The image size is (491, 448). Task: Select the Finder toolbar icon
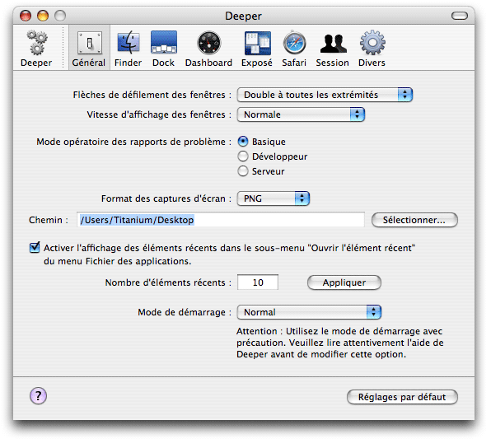click(x=128, y=42)
